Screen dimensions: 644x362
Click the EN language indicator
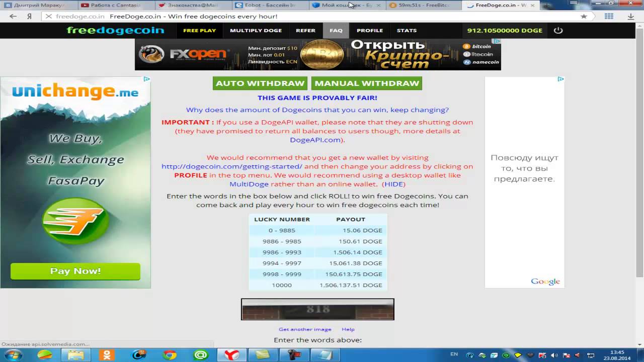coord(455,355)
